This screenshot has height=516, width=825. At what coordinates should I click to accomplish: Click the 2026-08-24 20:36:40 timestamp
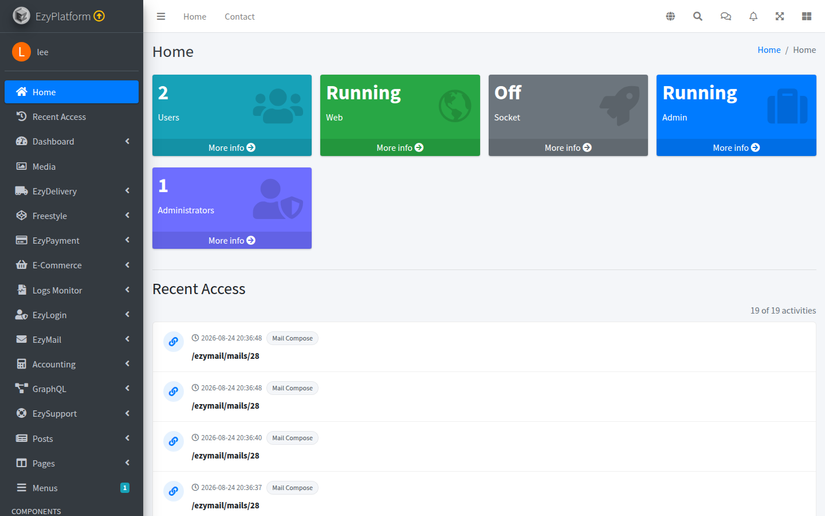(231, 438)
